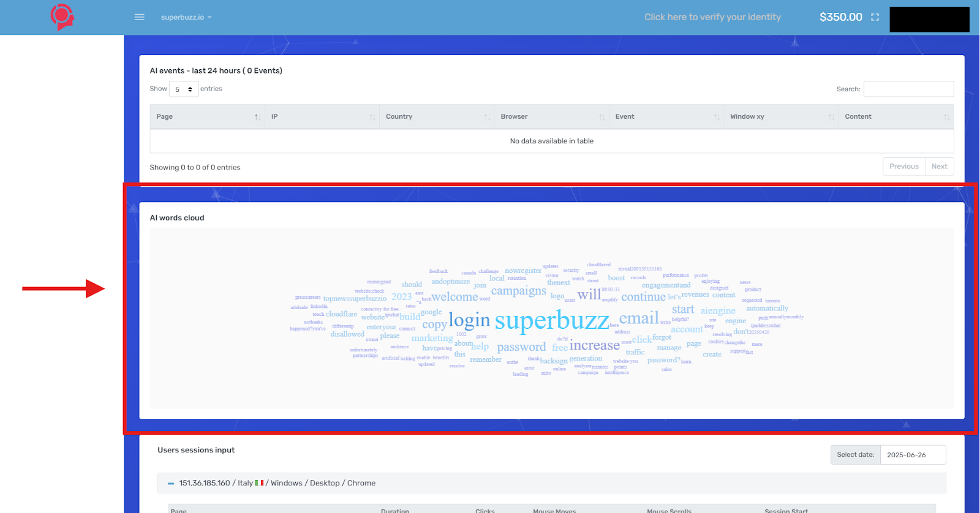Go to the Next table page
Image resolution: width=980 pixels, height=513 pixels.
pyautogui.click(x=940, y=167)
